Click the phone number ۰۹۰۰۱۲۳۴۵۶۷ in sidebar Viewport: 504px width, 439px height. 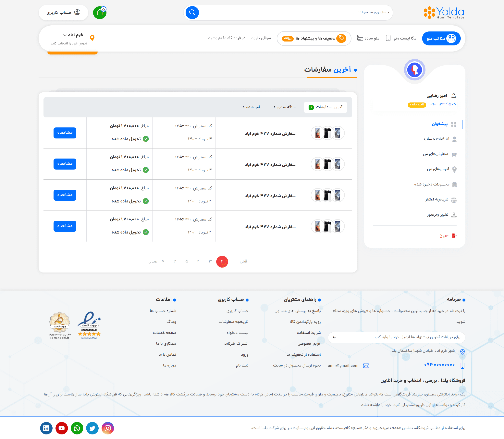[443, 104]
